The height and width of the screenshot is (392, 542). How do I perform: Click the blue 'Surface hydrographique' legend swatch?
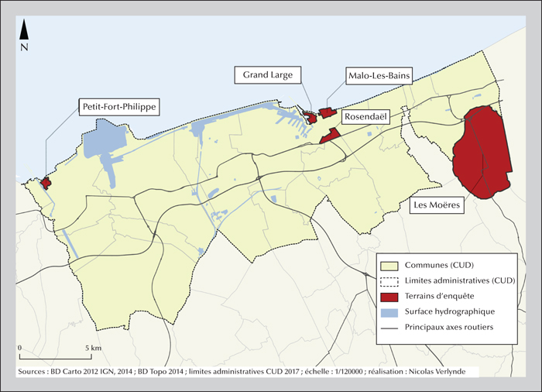[389, 312]
